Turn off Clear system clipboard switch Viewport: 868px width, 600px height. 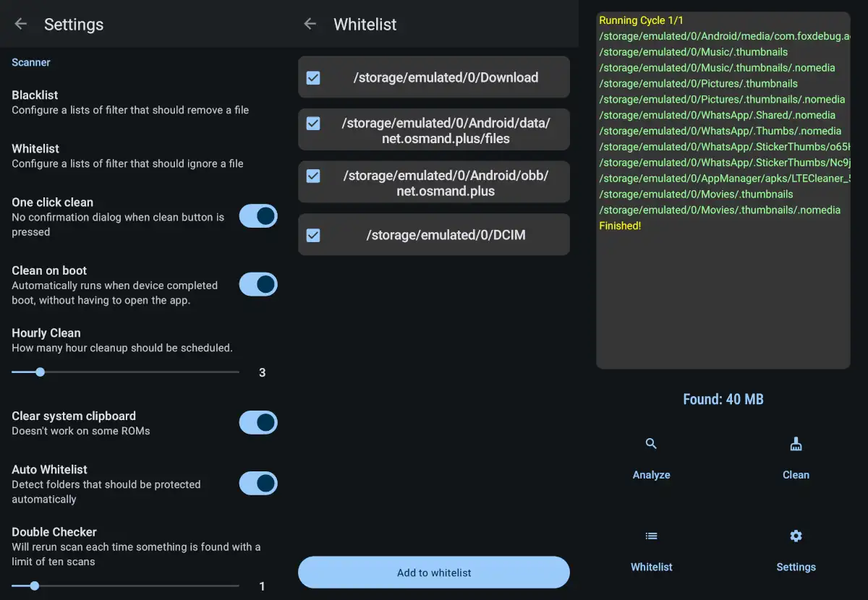point(258,422)
